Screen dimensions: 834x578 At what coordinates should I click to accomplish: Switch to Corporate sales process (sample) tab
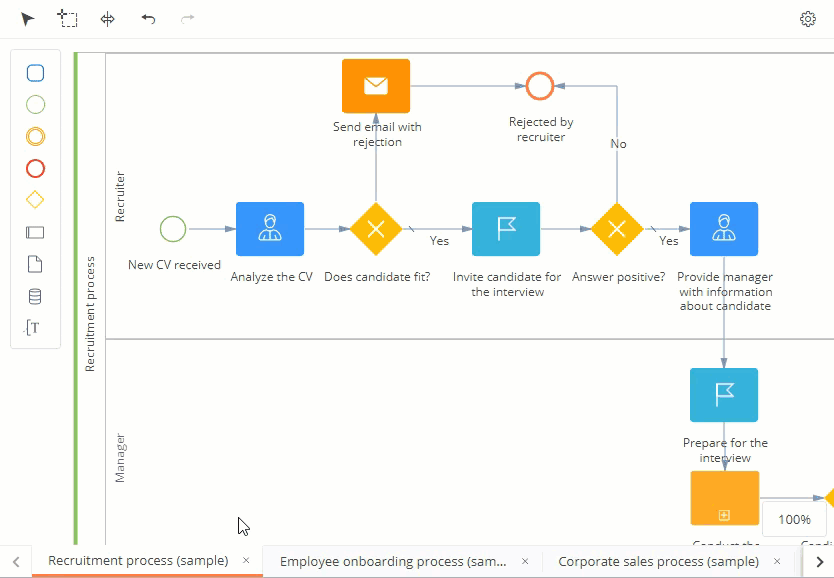tap(658, 561)
